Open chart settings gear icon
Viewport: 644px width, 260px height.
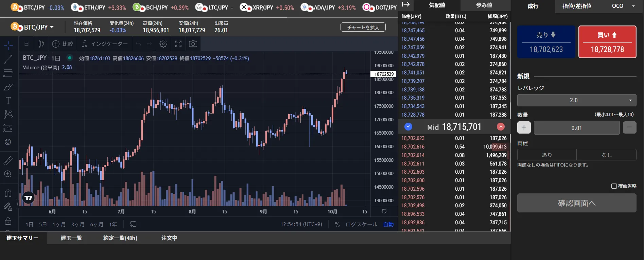pyautogui.click(x=163, y=44)
